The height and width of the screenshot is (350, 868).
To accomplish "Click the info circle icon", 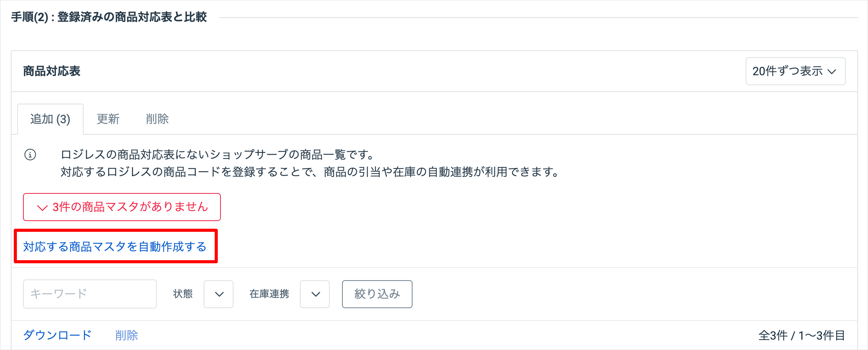I will click(30, 155).
